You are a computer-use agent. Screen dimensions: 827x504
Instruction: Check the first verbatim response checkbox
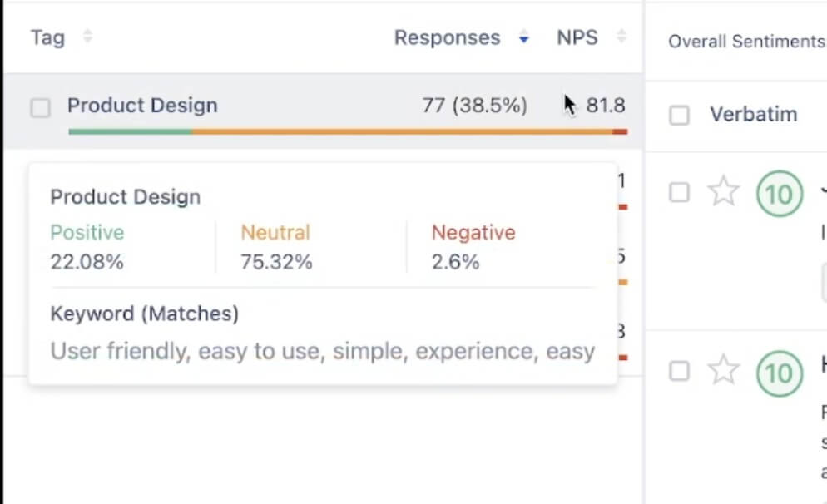point(679,193)
